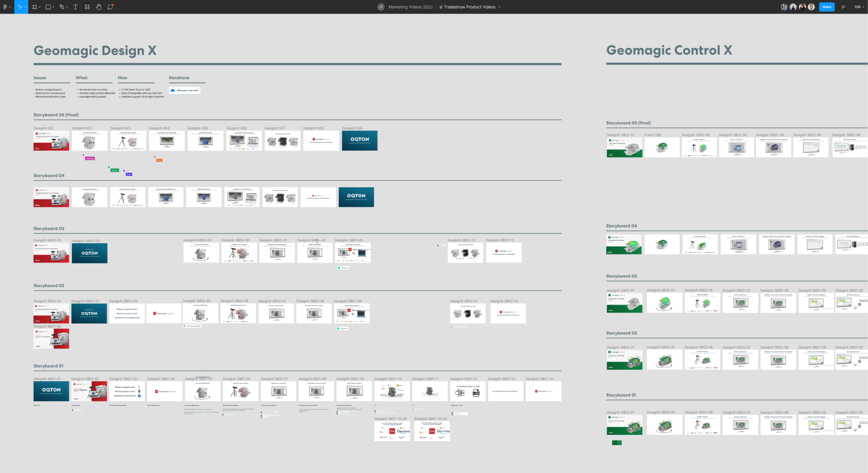Viewport: 868px width, 473px height.
Task: Open the Comment tool with notification badge
Action: coord(110,6)
